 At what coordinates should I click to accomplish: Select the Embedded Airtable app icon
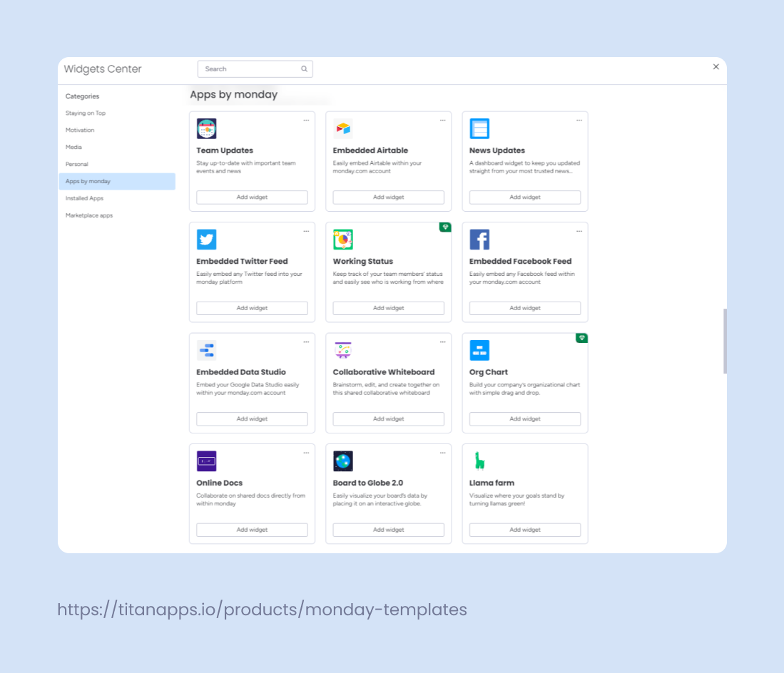[342, 128]
